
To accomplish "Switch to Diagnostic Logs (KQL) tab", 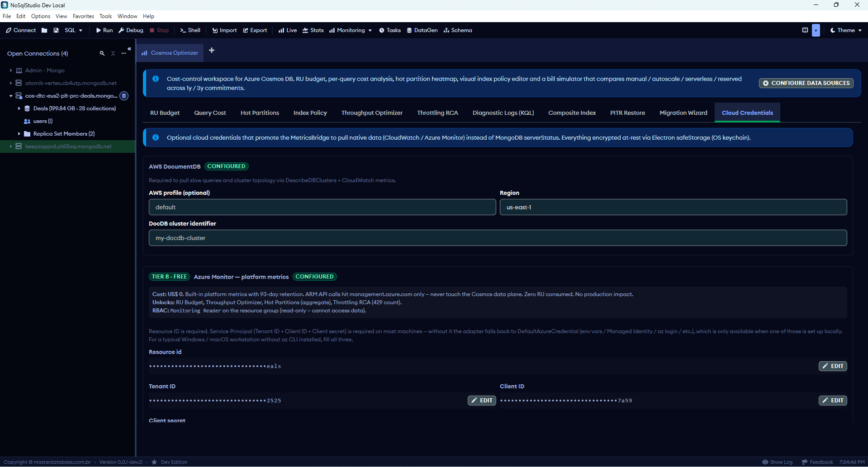I will (503, 113).
